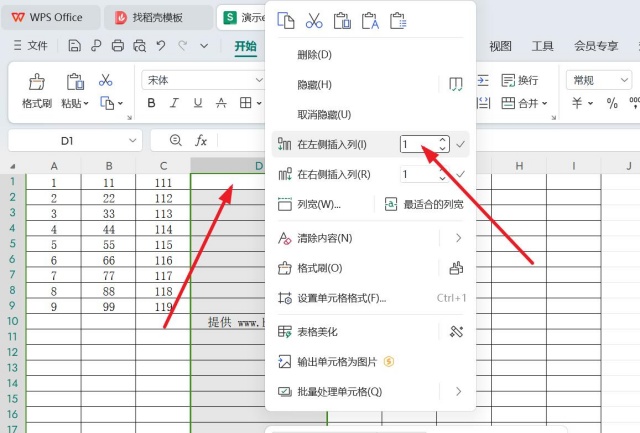This screenshot has height=433, width=640.
Task: Open the paste options dropdown arrow
Action: tap(86, 104)
